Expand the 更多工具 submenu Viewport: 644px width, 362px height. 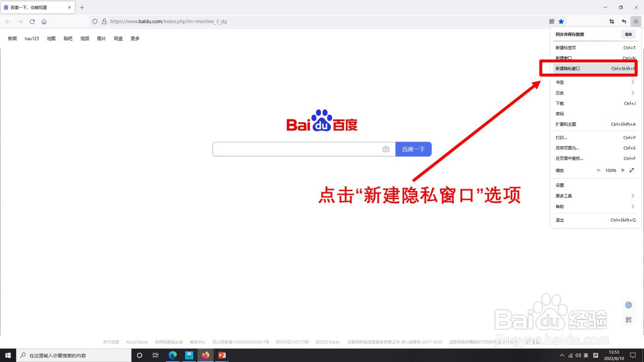pos(595,196)
